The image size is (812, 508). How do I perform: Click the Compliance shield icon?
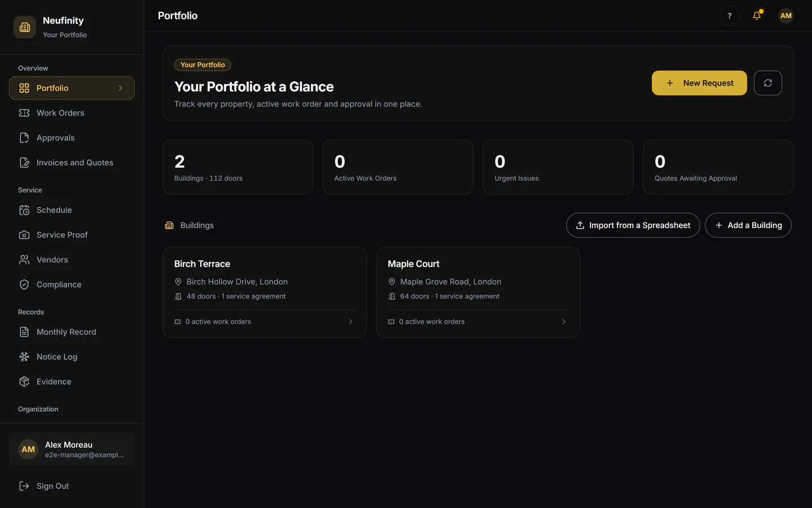[x=24, y=284]
